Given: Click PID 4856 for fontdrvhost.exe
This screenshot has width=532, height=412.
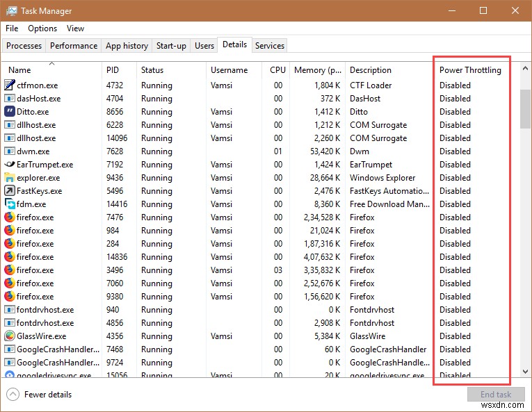Looking at the screenshot, I should click(115, 323).
